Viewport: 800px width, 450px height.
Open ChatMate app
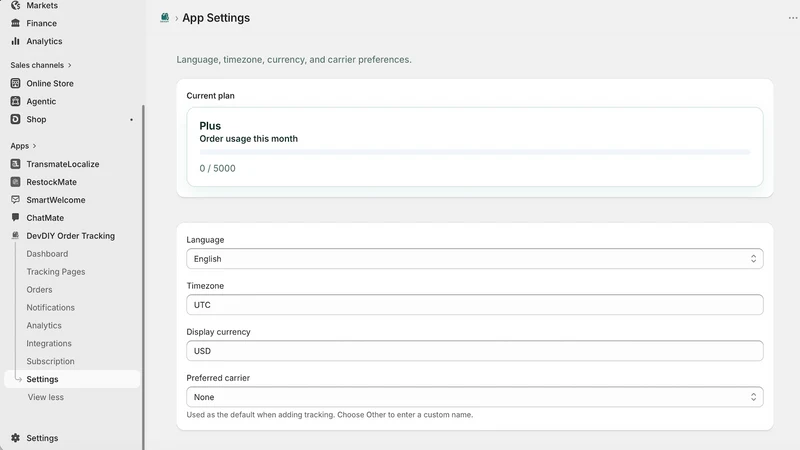45,217
